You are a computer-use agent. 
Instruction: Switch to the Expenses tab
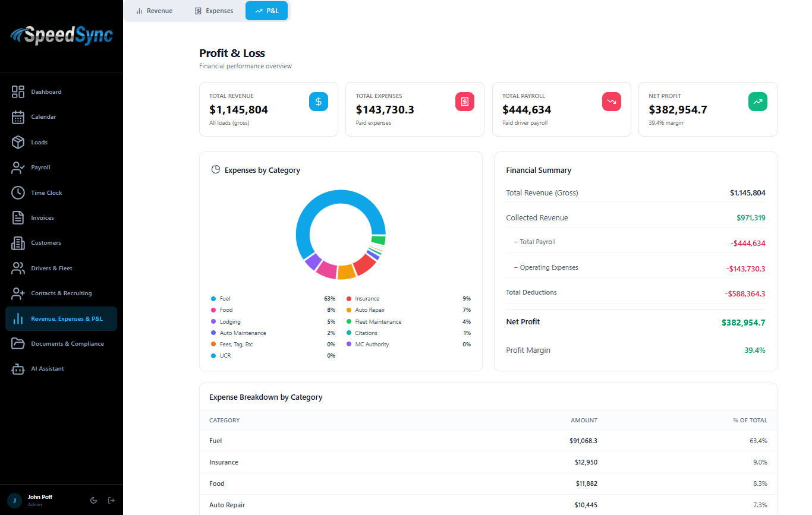[213, 11]
